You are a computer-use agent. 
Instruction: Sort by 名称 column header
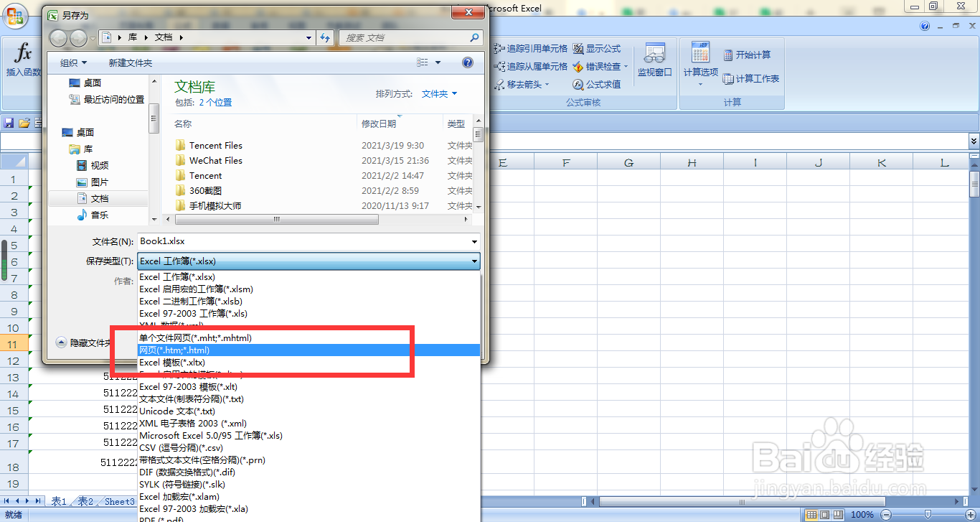[x=264, y=123]
